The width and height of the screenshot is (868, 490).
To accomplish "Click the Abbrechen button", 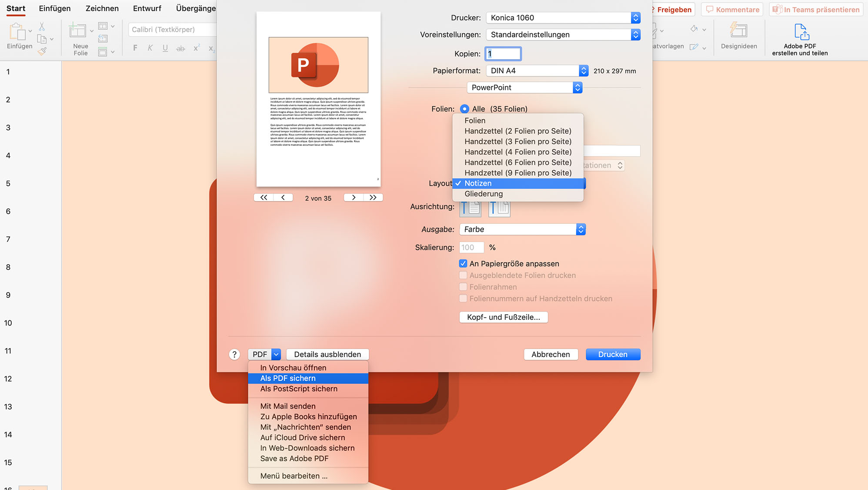I will click(551, 355).
